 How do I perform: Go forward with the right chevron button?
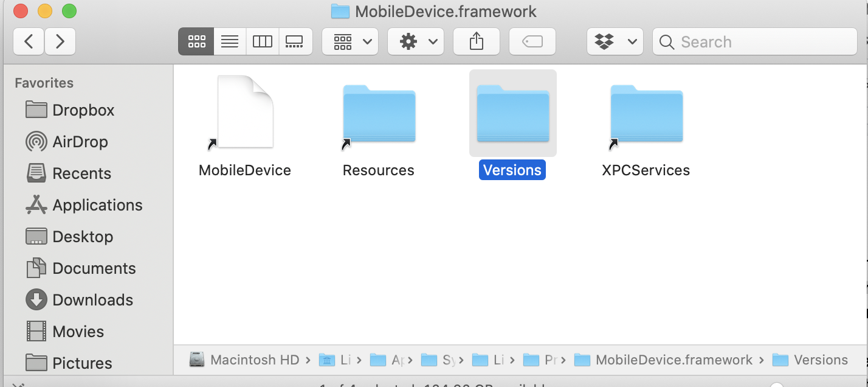coord(60,41)
